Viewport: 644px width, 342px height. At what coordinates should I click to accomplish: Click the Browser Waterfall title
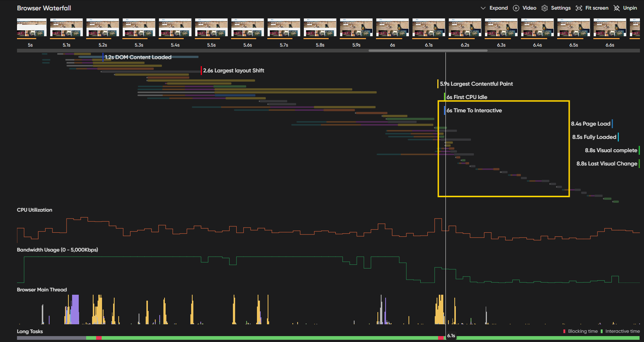[44, 8]
